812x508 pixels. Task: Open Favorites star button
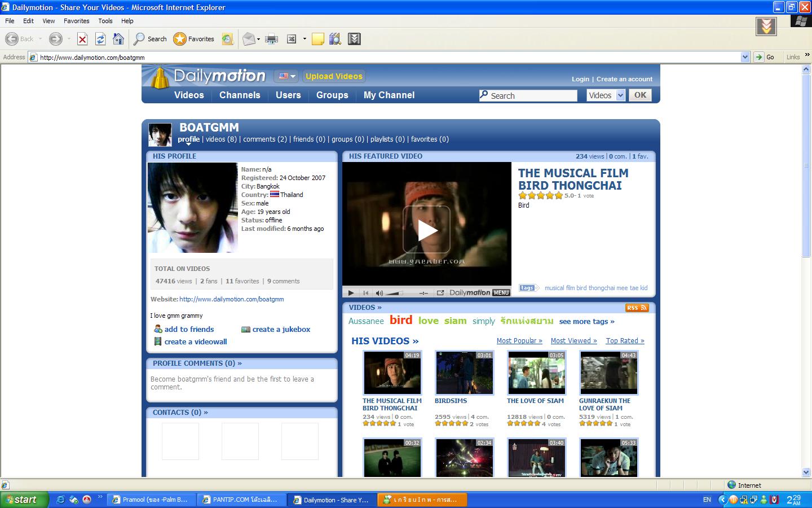194,39
